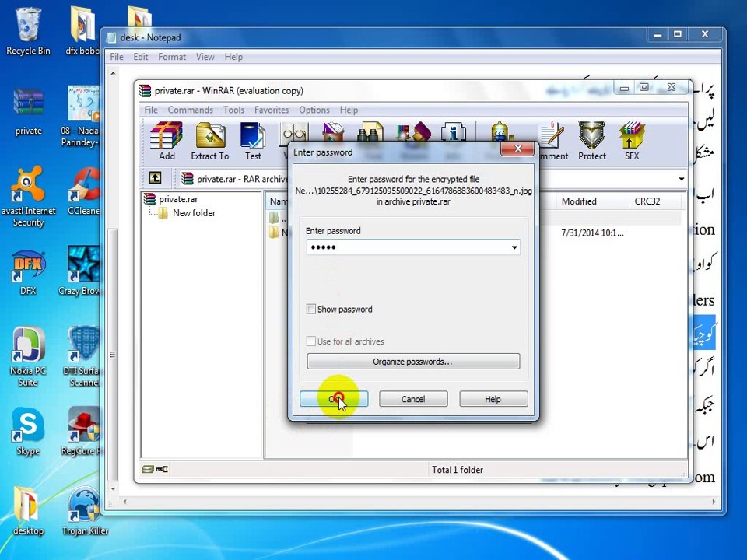Open WinRAR Favorites menu
The height and width of the screenshot is (560, 747).
[x=272, y=110]
